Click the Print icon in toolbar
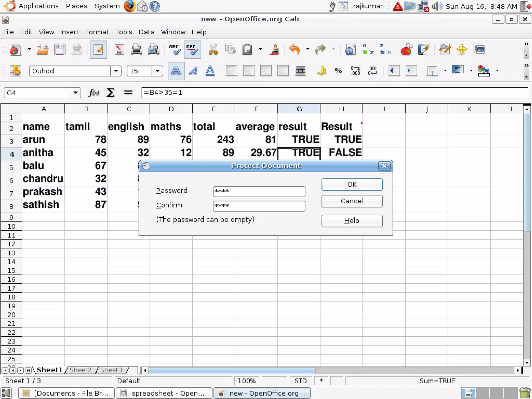Screen dimensions: 532x399 point(136,49)
